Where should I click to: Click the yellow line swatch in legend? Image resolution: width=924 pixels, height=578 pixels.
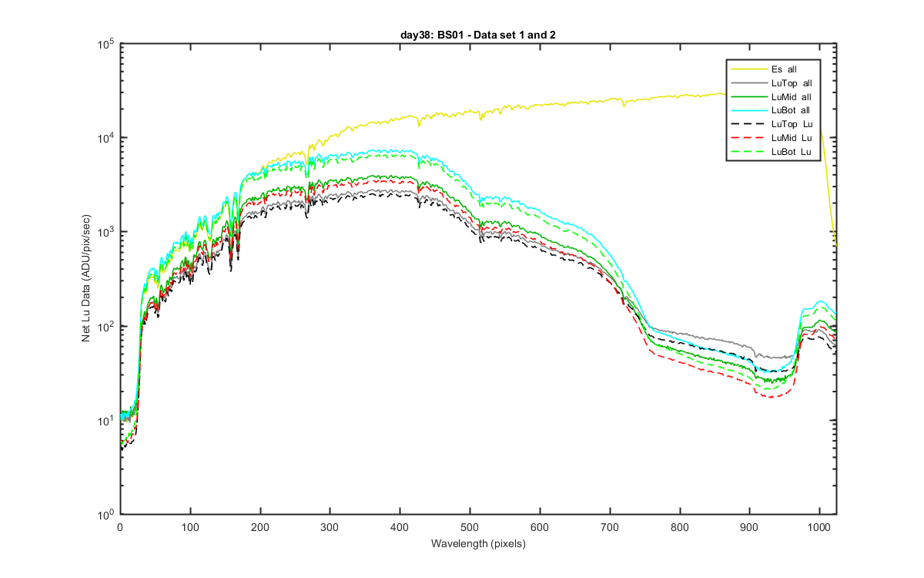(749, 69)
